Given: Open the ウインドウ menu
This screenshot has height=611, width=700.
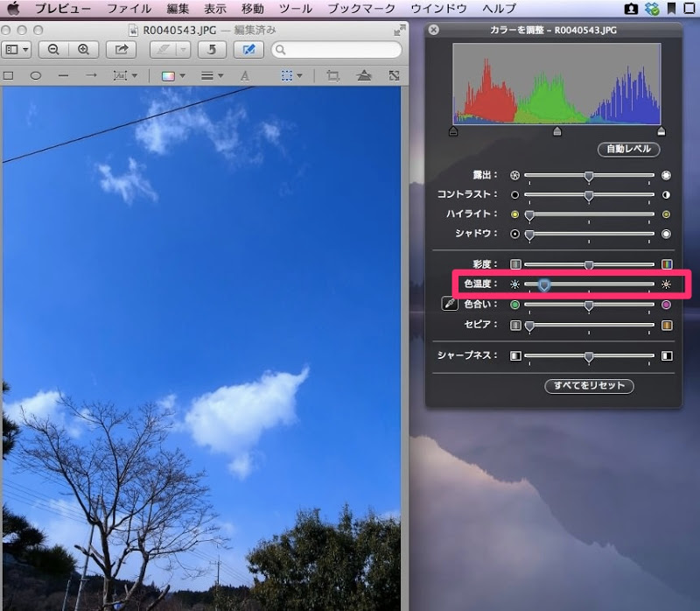Looking at the screenshot, I should tap(439, 9).
